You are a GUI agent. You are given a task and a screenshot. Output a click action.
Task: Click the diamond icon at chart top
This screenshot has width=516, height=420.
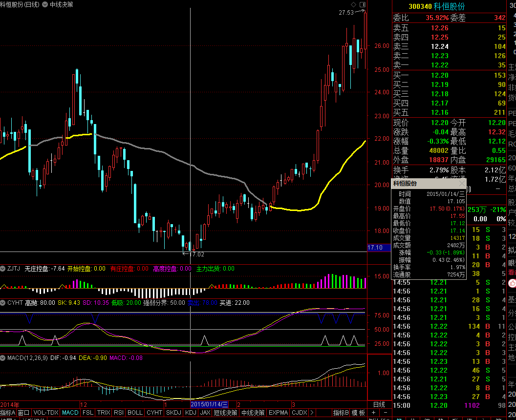(353, 4)
